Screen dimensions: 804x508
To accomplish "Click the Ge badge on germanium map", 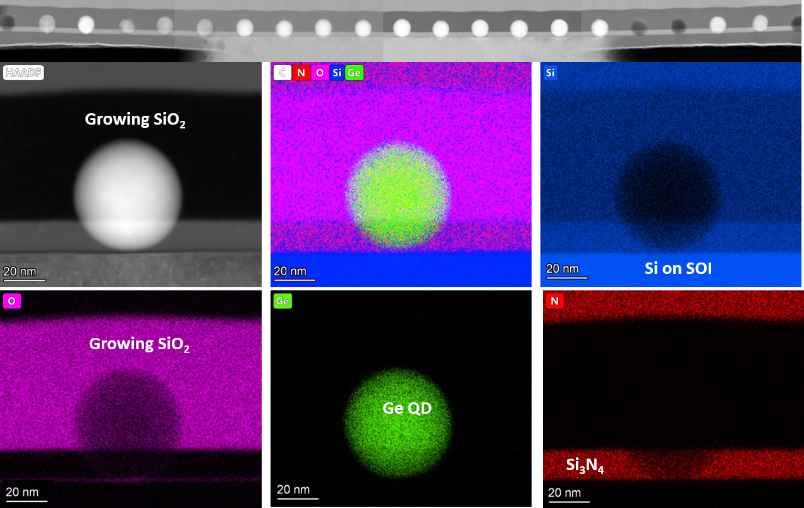I will [283, 301].
